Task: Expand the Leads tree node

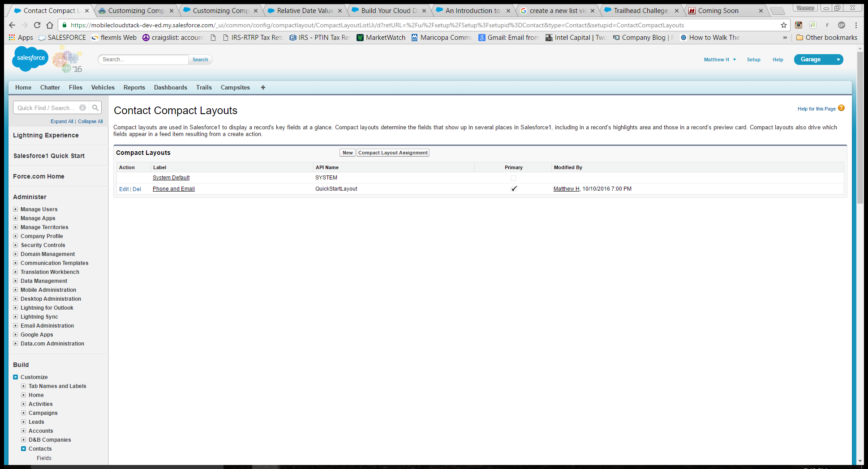Action: point(24,422)
